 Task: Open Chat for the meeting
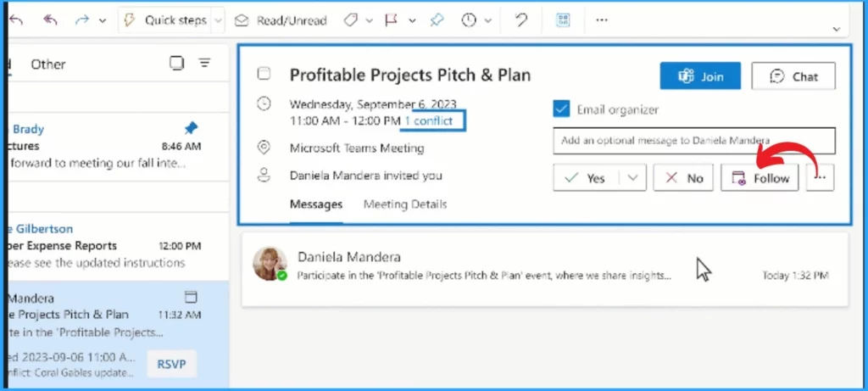click(793, 75)
